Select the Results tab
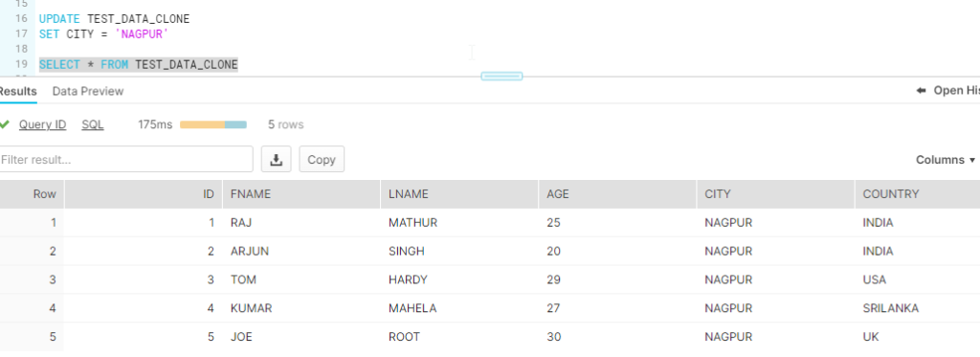The image size is (980, 357). pos(17,91)
